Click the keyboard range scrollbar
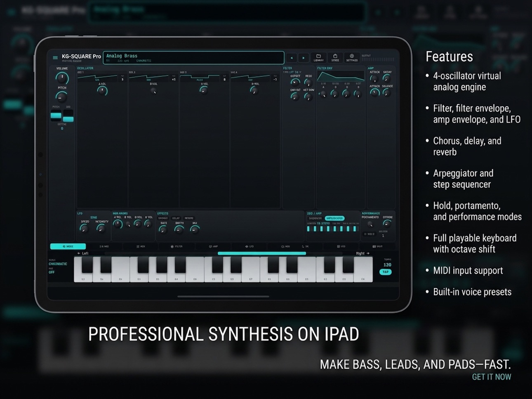The width and height of the screenshot is (532, 399). [262, 253]
